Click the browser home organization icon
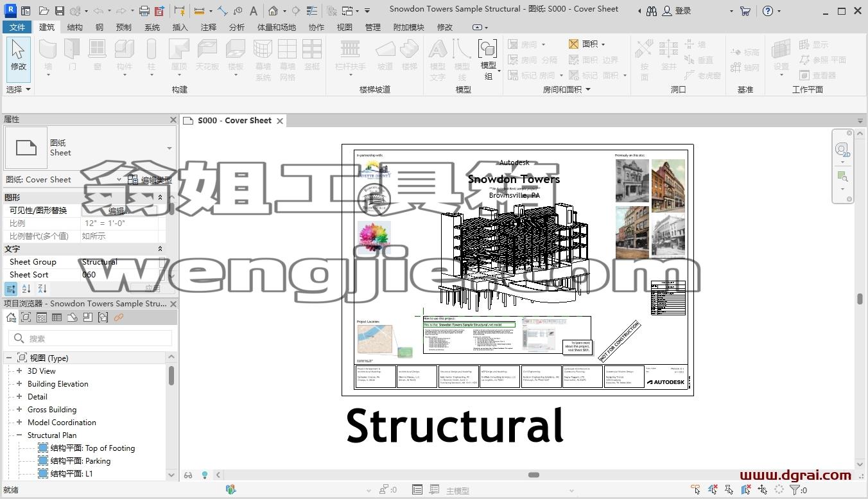This screenshot has height=499, width=868. tap(11, 317)
